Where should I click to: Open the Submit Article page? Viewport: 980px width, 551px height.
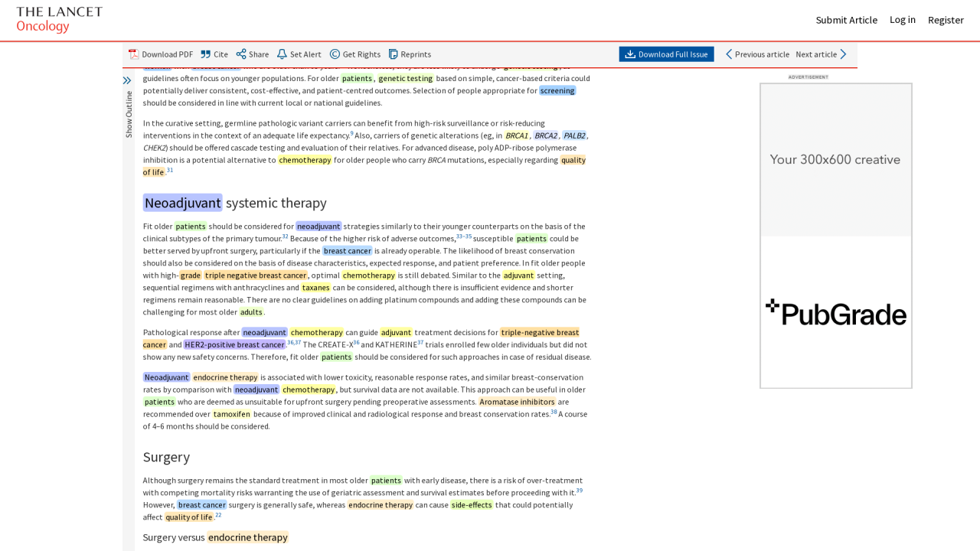coord(846,20)
